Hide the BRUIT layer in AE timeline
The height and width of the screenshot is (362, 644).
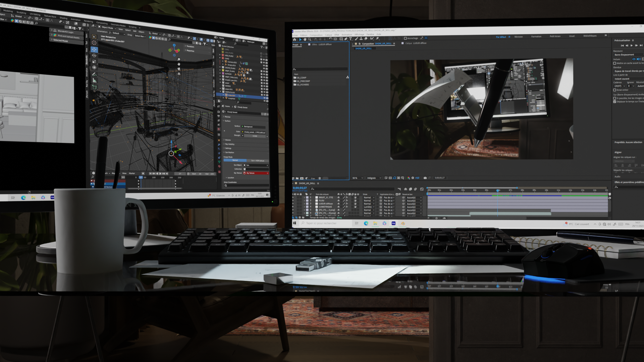(293, 197)
